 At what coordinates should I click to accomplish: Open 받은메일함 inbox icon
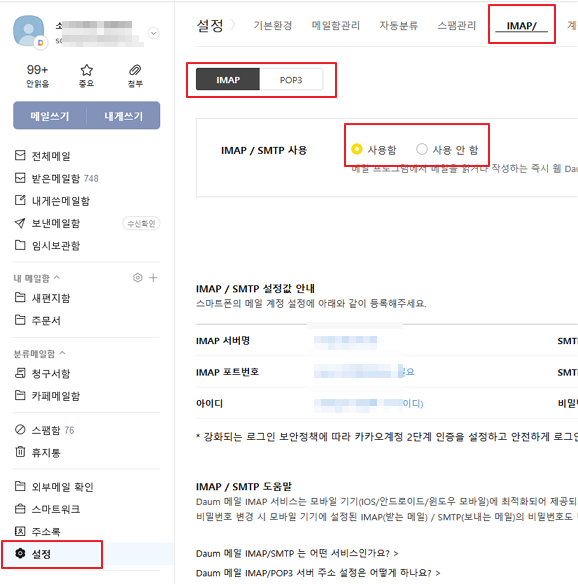click(20, 178)
